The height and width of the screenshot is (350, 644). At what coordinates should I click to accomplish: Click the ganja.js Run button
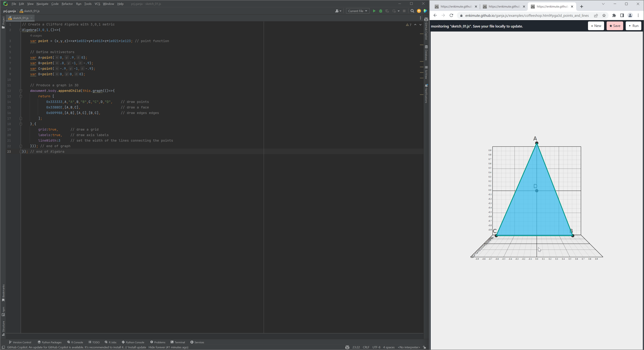[x=633, y=26]
